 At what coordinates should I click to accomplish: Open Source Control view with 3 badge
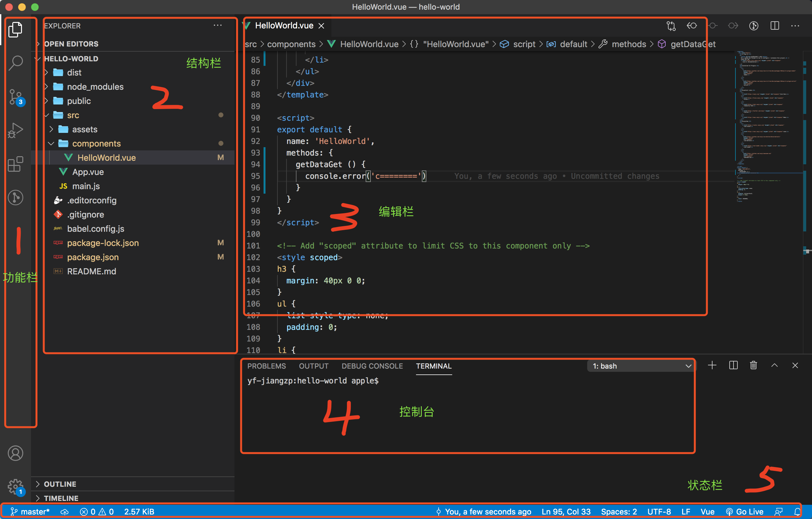(x=16, y=97)
